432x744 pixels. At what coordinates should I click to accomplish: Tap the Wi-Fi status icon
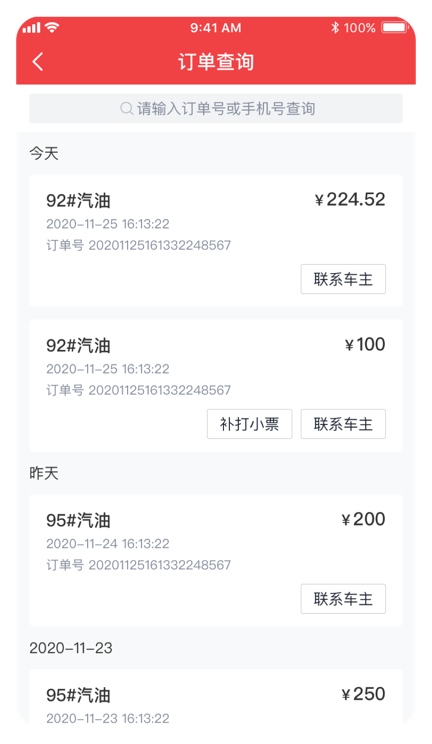click(52, 28)
